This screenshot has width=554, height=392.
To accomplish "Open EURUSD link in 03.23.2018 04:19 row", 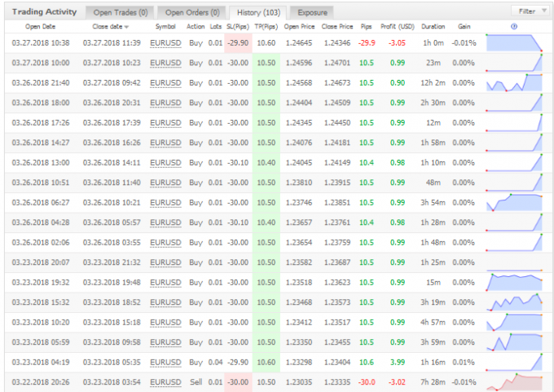I will (165, 363).
